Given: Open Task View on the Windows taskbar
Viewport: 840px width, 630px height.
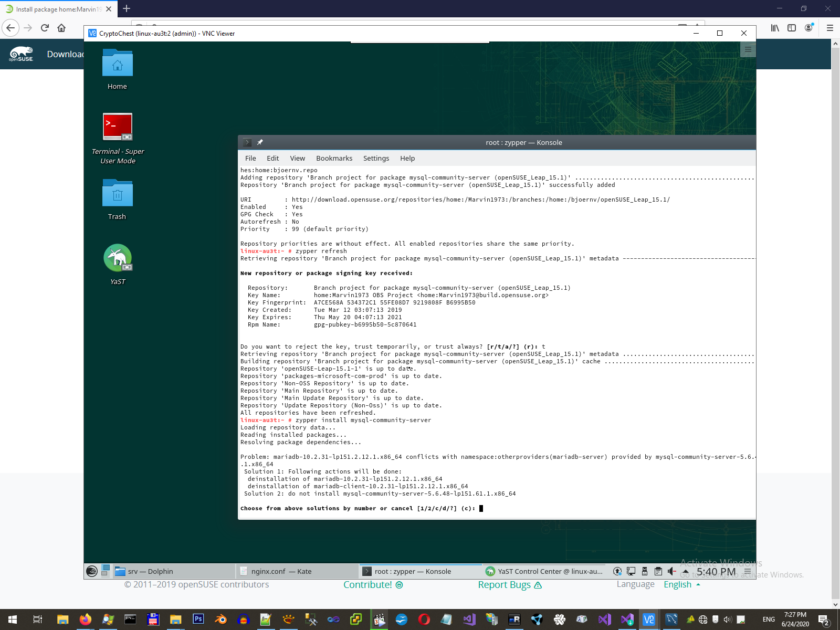Looking at the screenshot, I should pyautogui.click(x=38, y=619).
